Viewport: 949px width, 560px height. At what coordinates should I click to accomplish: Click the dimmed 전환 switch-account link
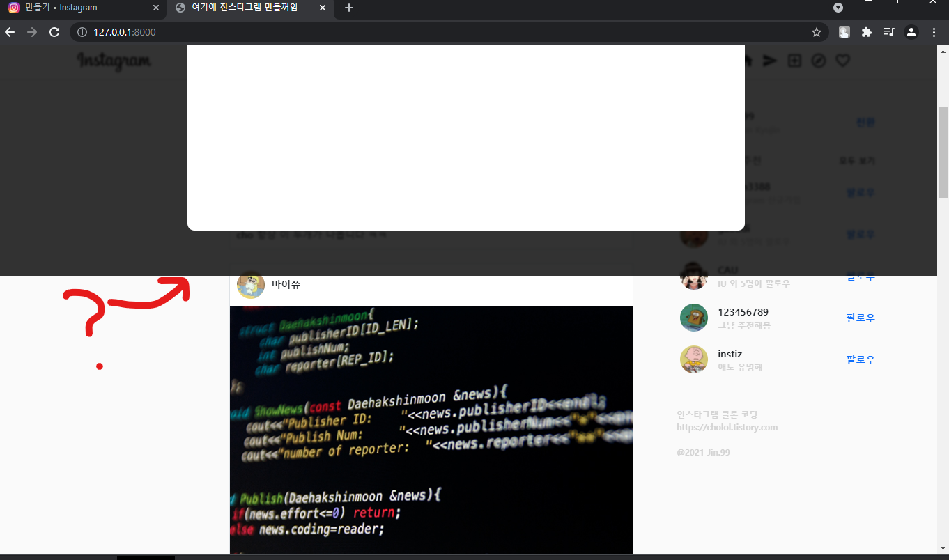(865, 123)
